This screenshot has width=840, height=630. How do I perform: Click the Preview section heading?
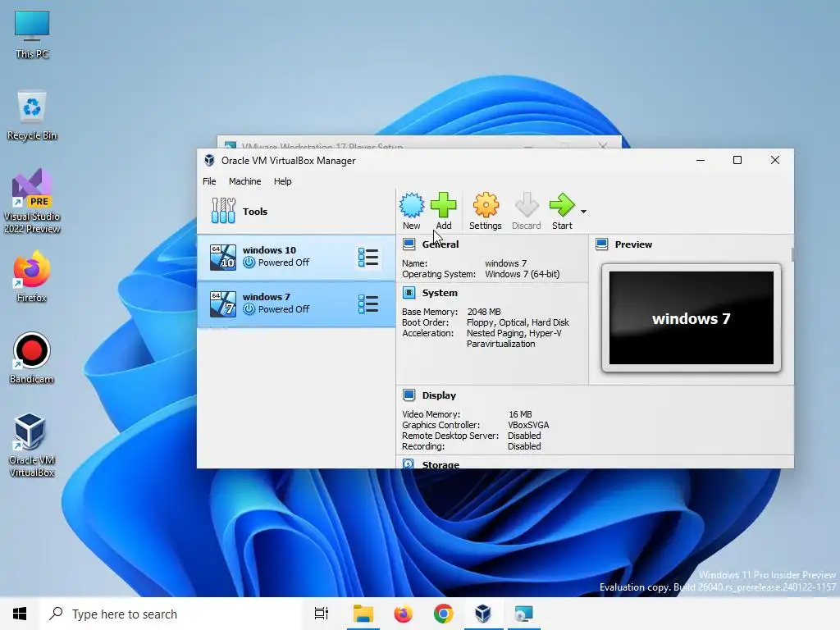point(633,244)
